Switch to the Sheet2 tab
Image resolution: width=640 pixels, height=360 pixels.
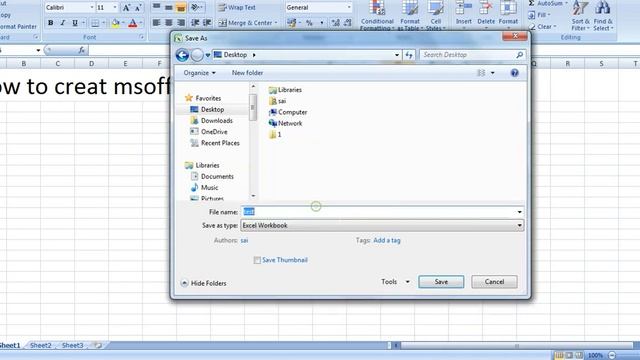pyautogui.click(x=41, y=345)
